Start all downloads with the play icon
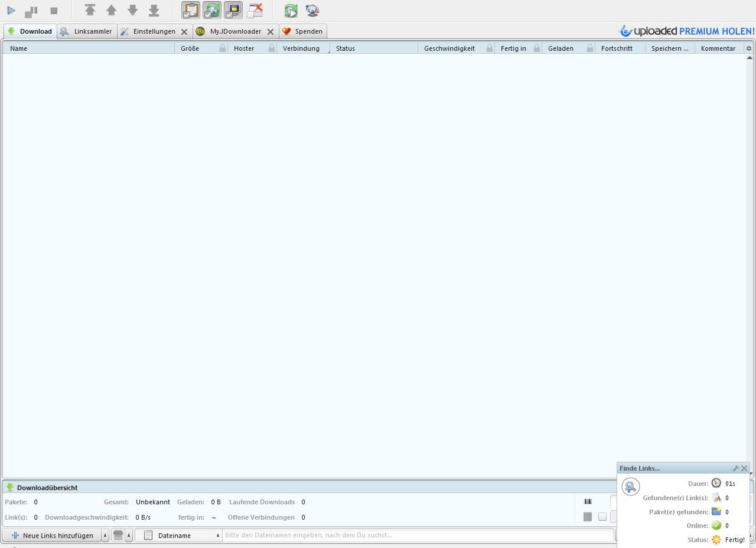 click(x=11, y=11)
